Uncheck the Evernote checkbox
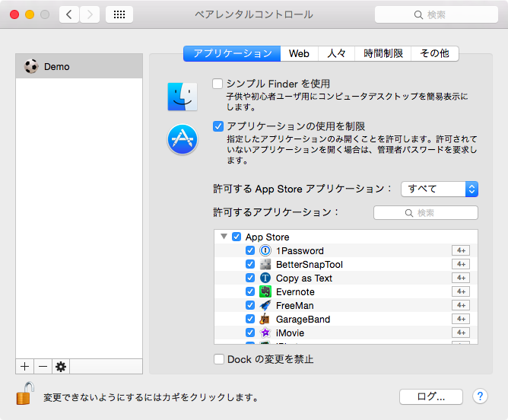508x420 pixels. tap(249, 291)
